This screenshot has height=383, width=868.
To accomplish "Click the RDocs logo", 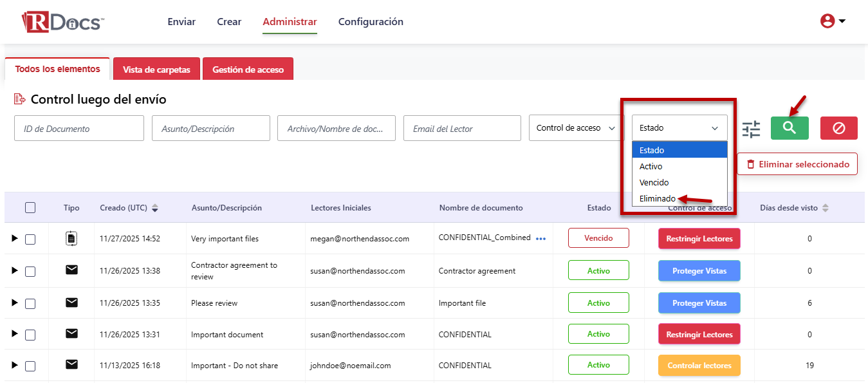I will (x=62, y=21).
